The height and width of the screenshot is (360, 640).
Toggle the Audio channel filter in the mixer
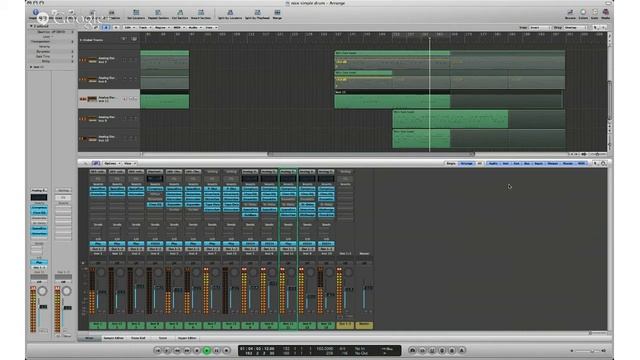(493, 163)
